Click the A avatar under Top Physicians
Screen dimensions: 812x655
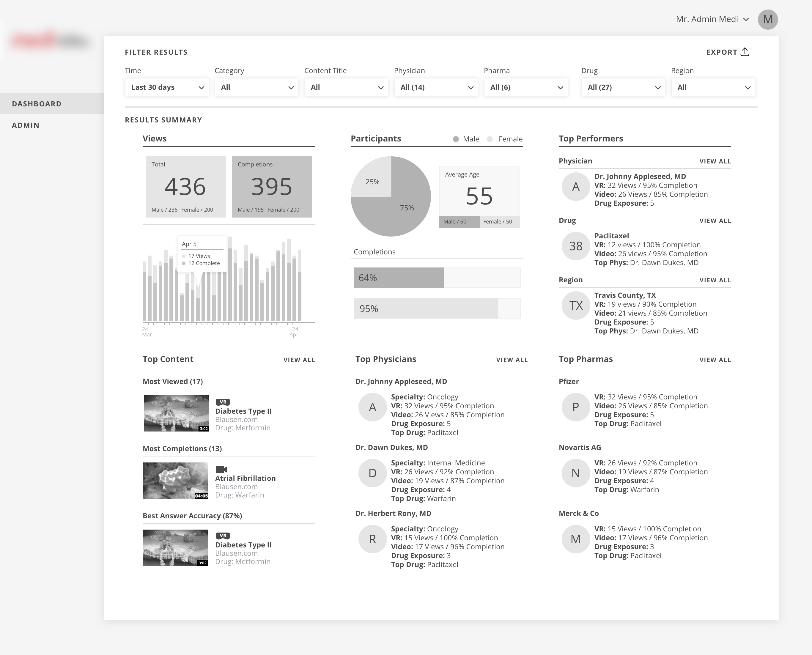click(372, 407)
